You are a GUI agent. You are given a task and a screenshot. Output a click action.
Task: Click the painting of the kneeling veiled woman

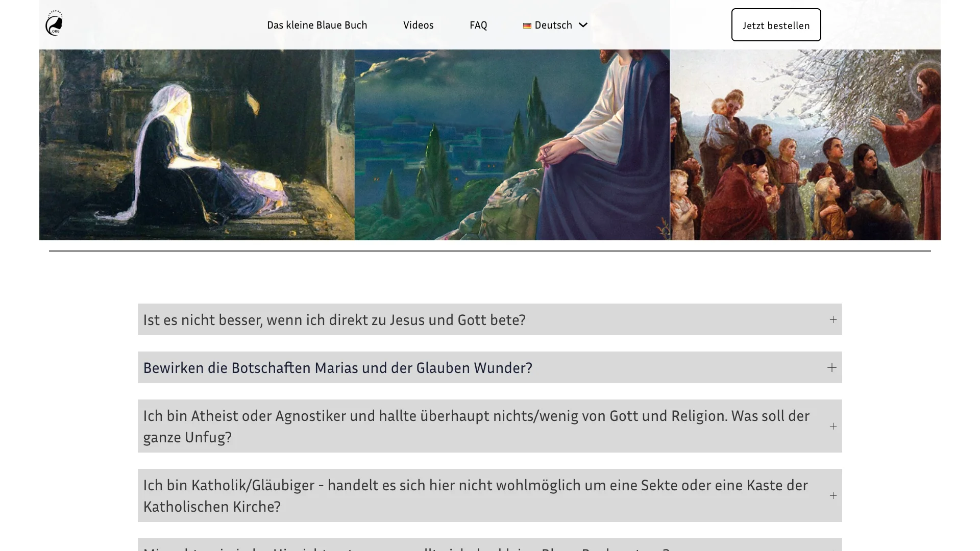coord(197,145)
